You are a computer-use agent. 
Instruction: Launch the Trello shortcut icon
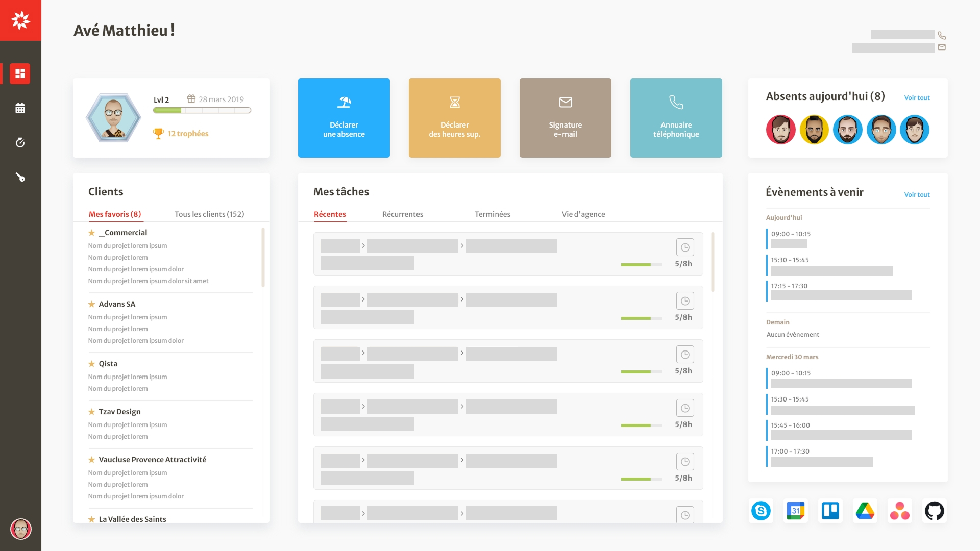coord(830,511)
